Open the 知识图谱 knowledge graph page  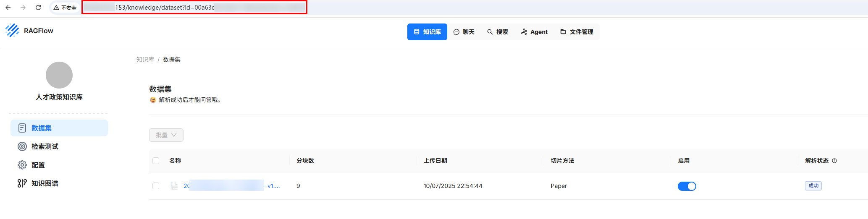point(45,183)
